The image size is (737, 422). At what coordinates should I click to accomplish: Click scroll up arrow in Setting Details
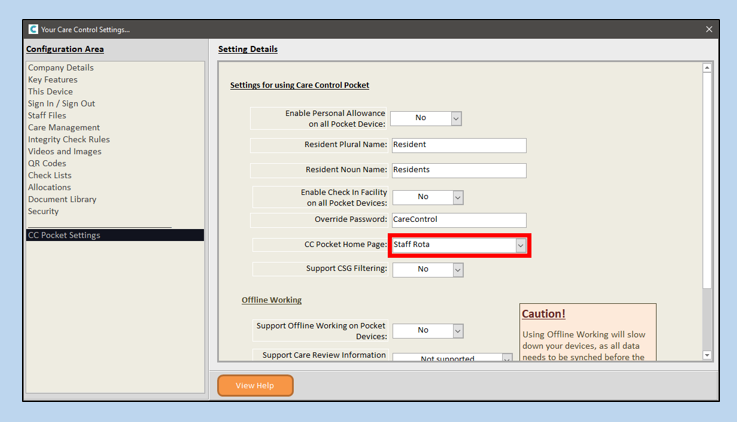coord(707,68)
